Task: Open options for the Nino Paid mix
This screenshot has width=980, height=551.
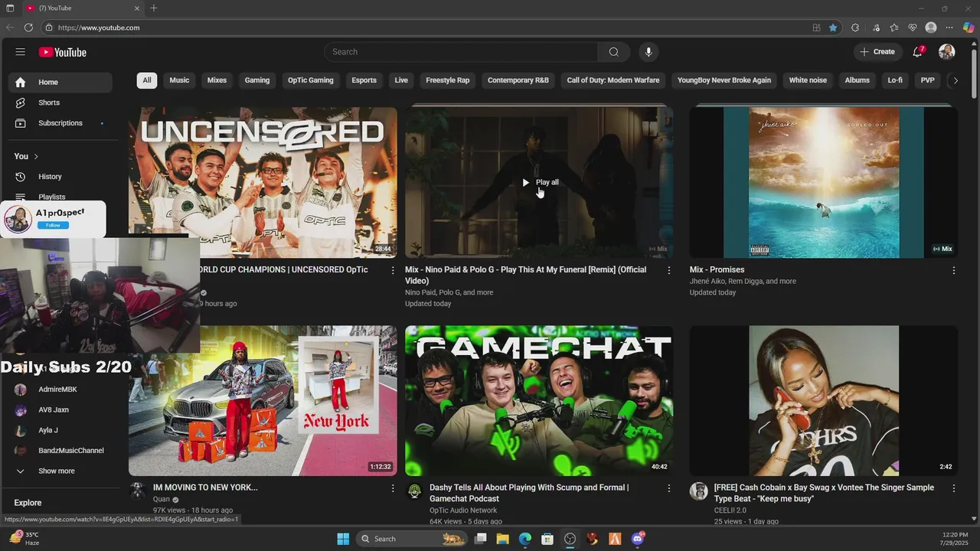Action: pos(669,270)
